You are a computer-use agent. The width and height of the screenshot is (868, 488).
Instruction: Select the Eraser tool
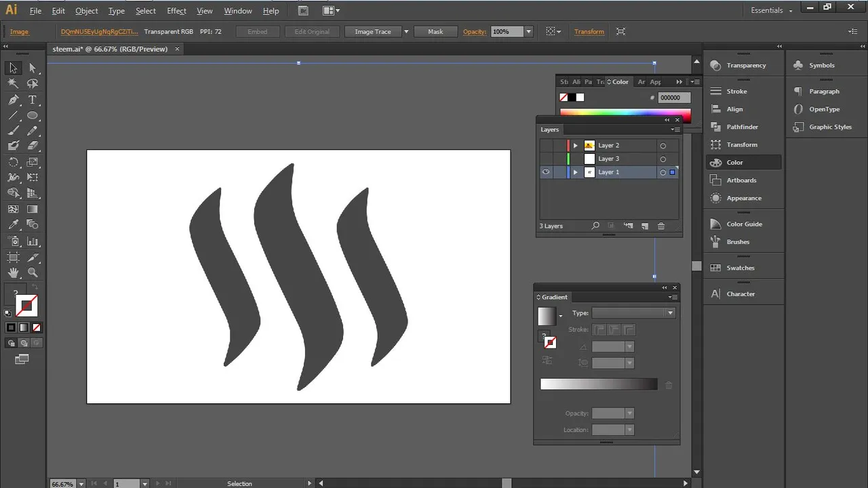point(33,146)
